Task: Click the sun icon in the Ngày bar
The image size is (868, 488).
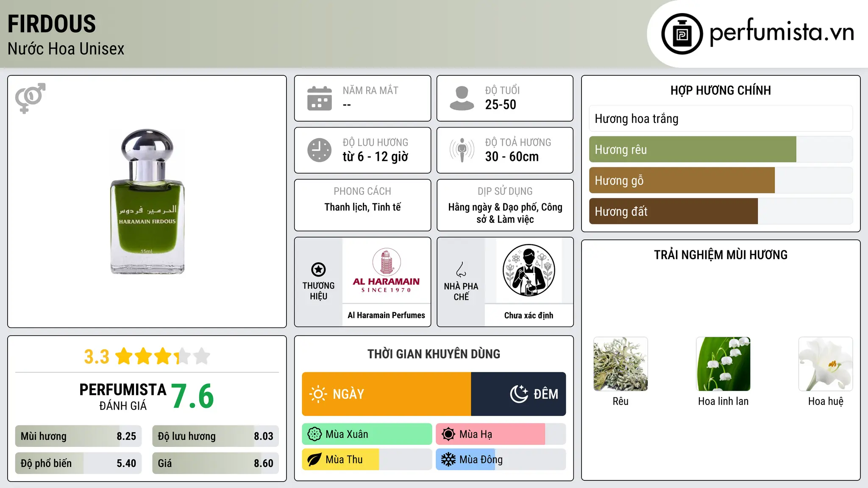Action: pyautogui.click(x=318, y=394)
